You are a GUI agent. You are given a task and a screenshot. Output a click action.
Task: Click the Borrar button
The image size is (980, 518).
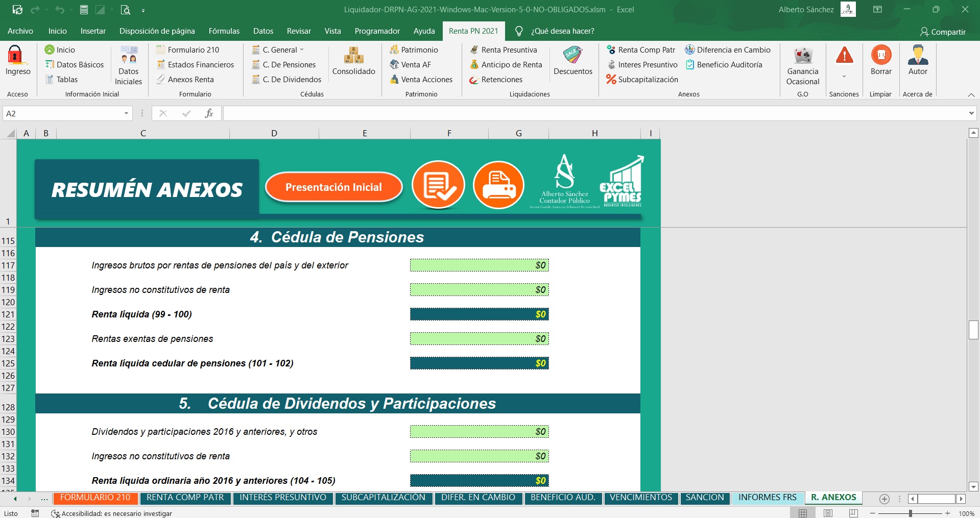[881, 61]
